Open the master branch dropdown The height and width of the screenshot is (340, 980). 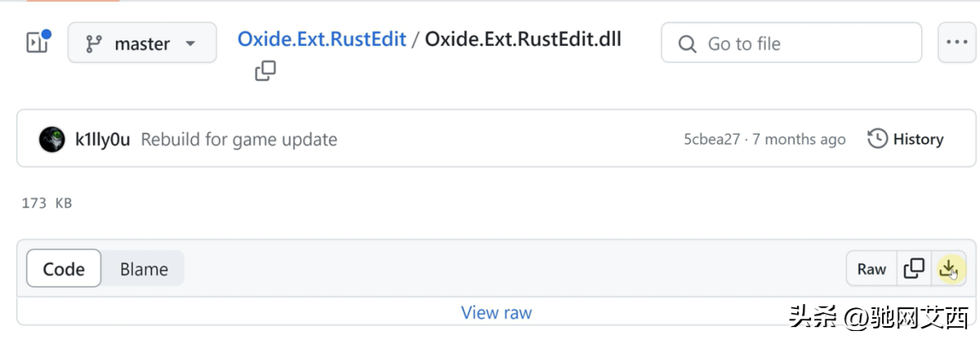tap(142, 43)
